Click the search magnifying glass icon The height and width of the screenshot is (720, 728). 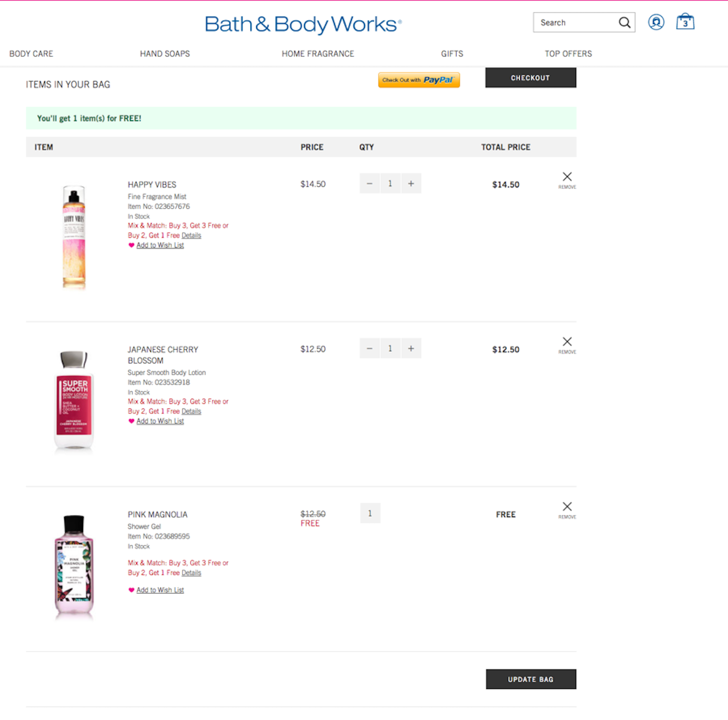(x=624, y=23)
